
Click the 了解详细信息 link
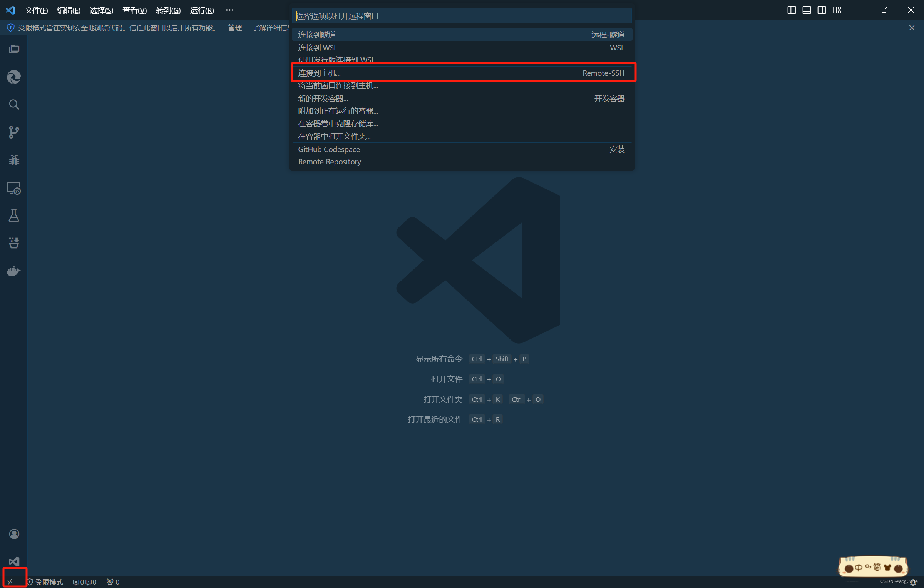[x=270, y=28]
